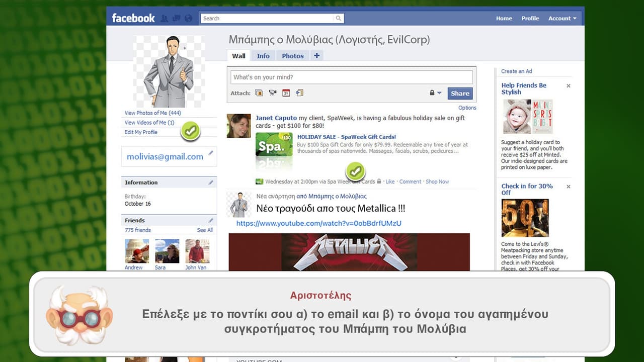The height and width of the screenshot is (362, 644).
Task: Click the text Νέο τραγούδι απο τους Metallica
Action: pyautogui.click(x=331, y=208)
